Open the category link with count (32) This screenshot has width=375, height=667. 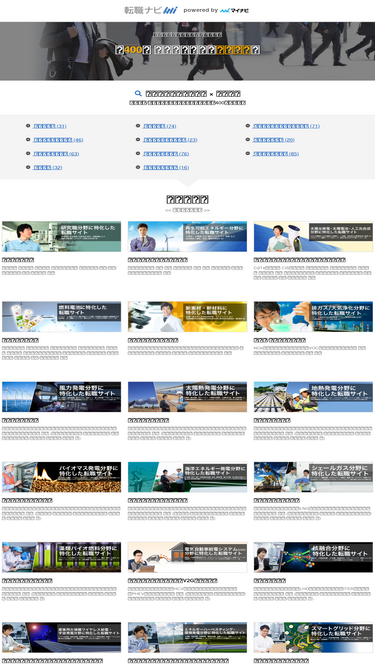pos(47,168)
